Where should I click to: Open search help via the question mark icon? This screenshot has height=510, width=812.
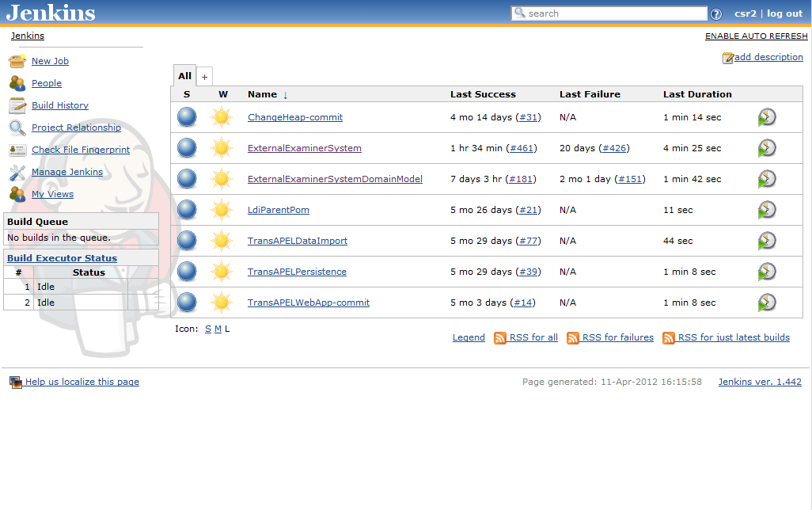(716, 13)
